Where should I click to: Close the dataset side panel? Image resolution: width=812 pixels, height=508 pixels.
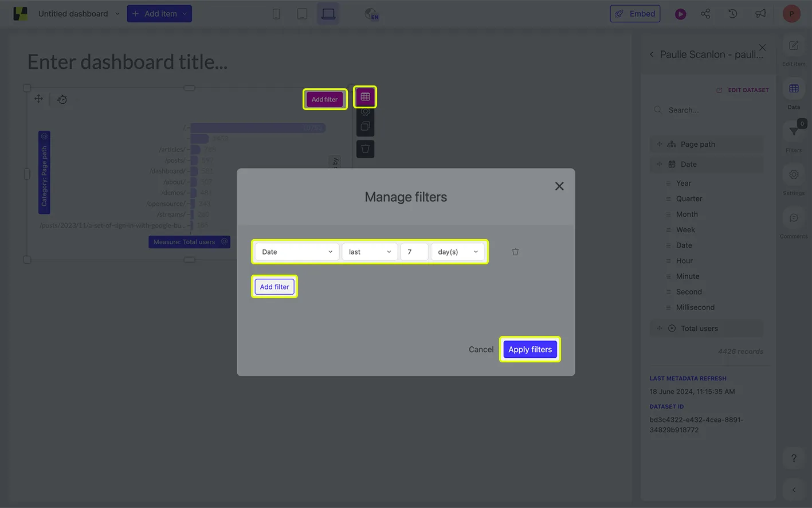pyautogui.click(x=762, y=47)
